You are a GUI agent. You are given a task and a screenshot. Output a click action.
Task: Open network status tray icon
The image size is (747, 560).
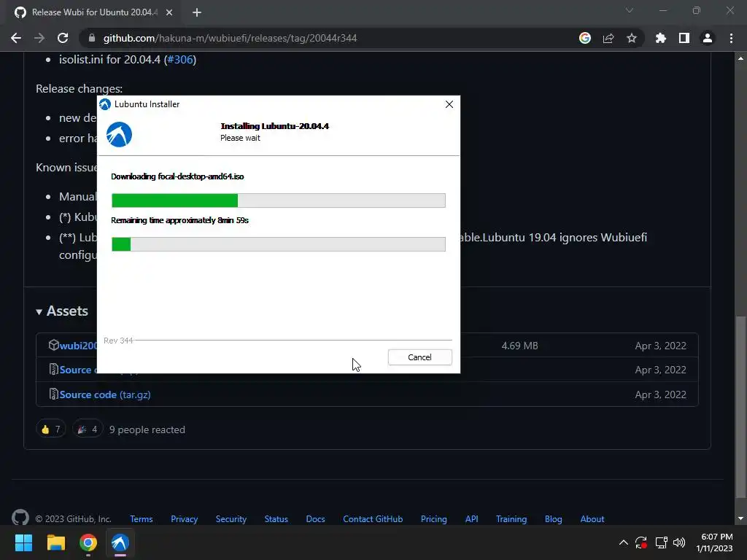click(661, 542)
